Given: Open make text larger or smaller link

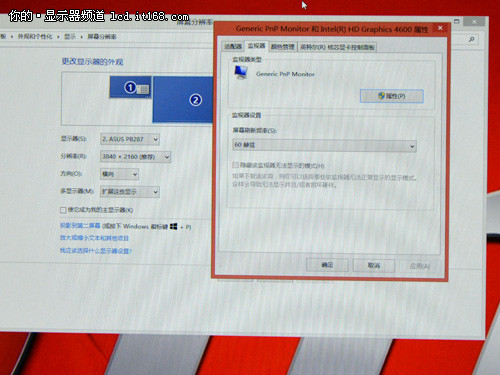Looking at the screenshot, I should (94, 238).
